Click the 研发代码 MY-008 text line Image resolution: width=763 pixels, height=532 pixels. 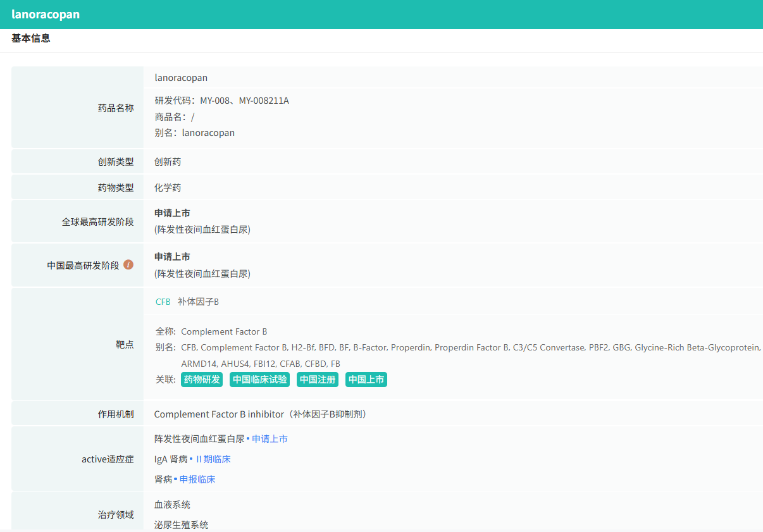[x=221, y=101]
